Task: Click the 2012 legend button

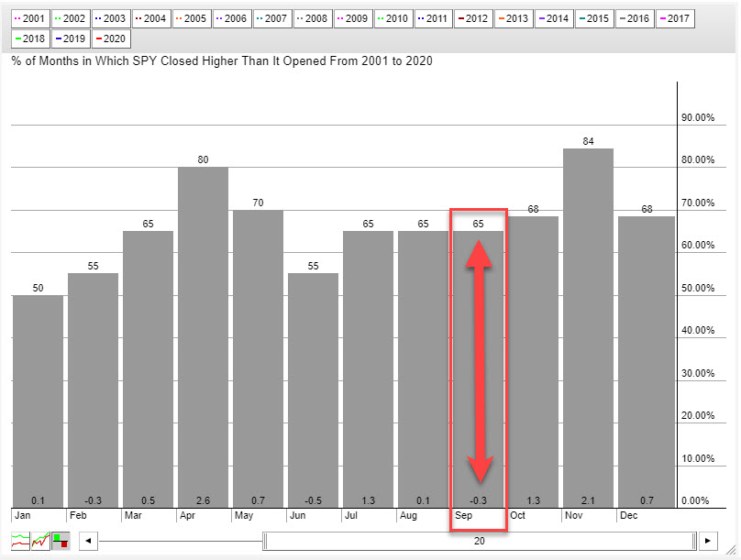Action: (473, 18)
